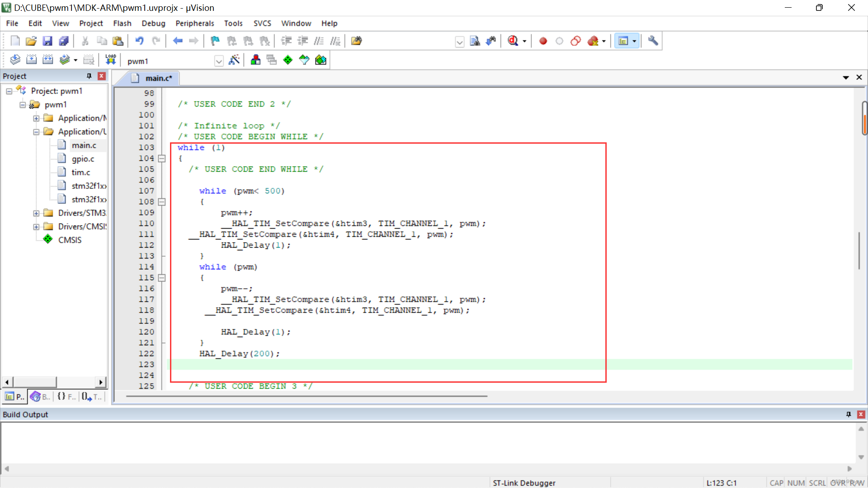Open the Flash menu

coord(122,23)
